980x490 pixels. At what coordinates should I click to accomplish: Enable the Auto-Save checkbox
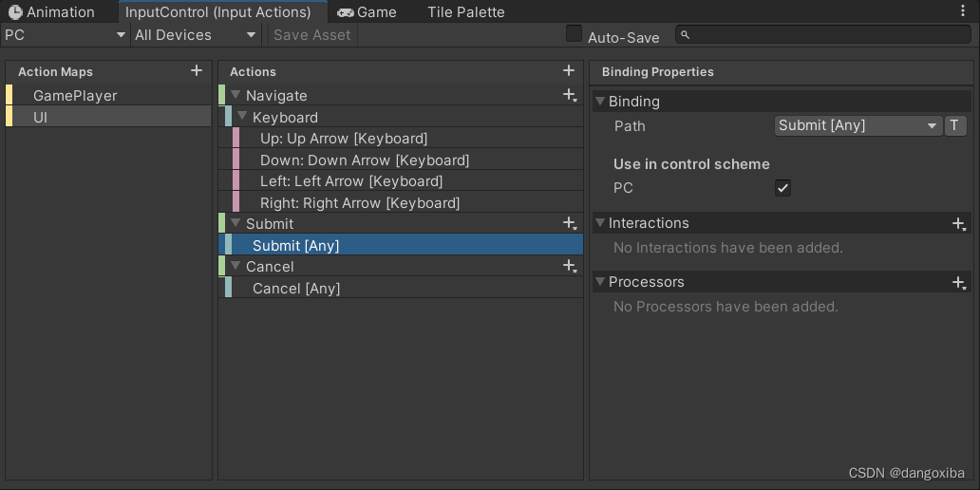click(574, 34)
